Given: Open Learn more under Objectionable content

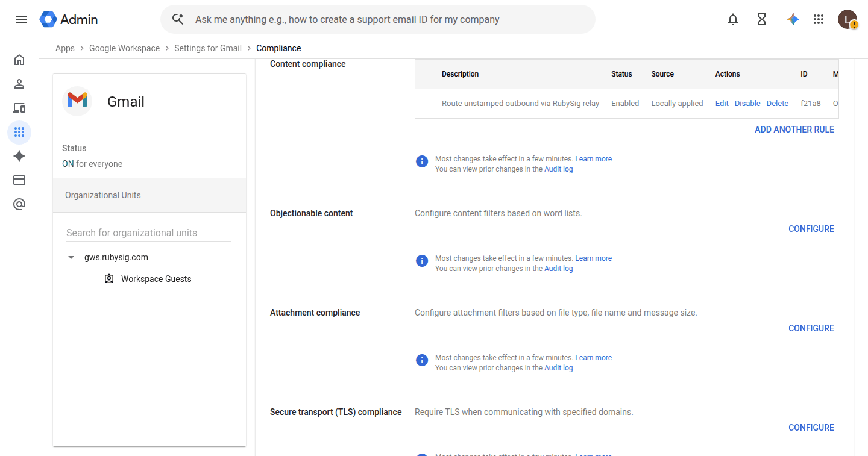Looking at the screenshot, I should point(593,258).
